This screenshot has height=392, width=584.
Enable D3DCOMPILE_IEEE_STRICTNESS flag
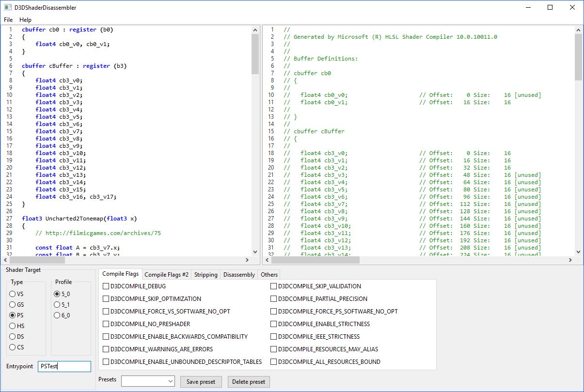tap(315, 337)
